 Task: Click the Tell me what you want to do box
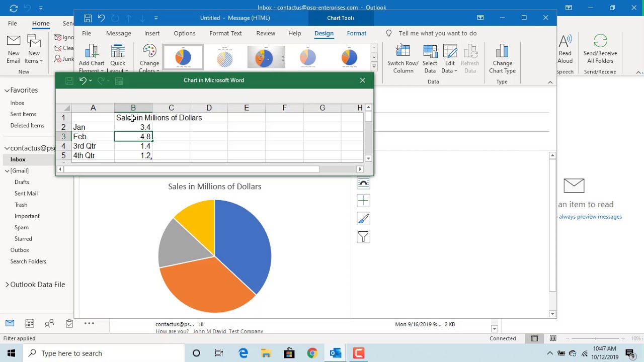[x=437, y=33]
